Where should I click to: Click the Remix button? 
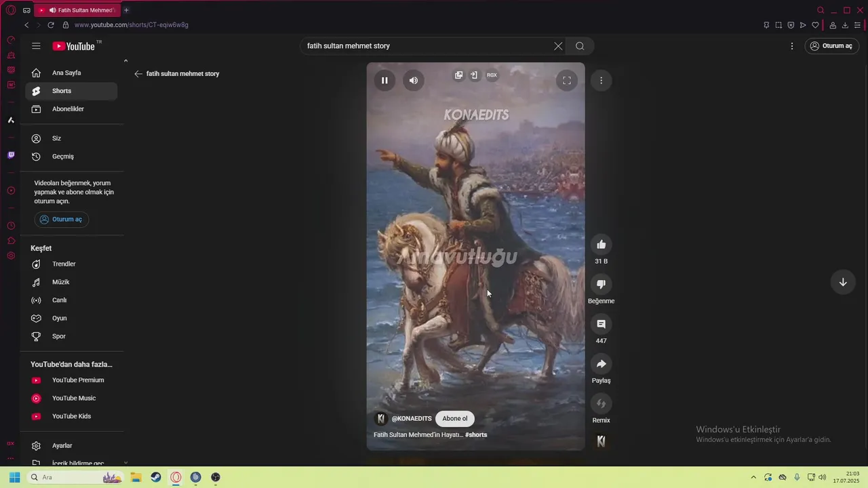(x=601, y=404)
